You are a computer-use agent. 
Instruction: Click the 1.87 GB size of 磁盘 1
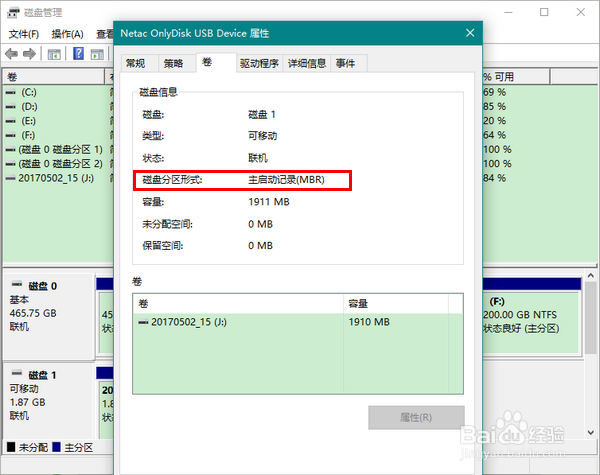pos(28,402)
